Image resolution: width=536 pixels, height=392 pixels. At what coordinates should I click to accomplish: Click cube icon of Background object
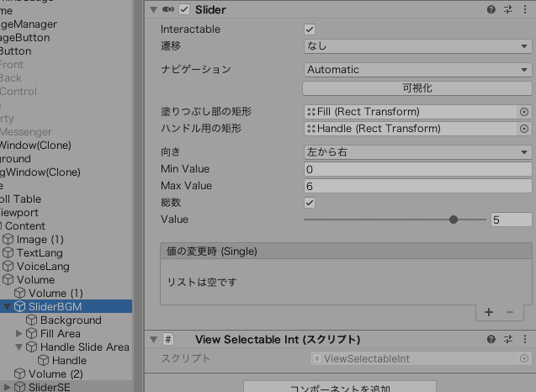tap(31, 320)
